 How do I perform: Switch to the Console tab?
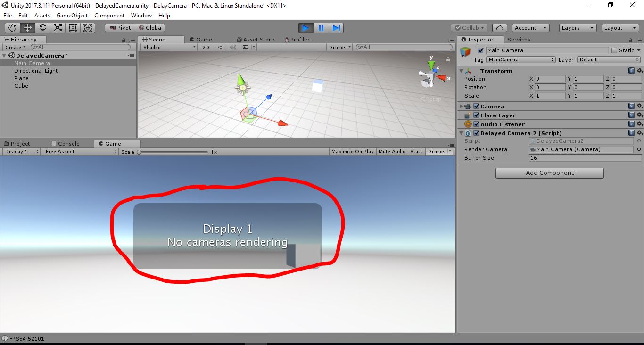[x=65, y=144]
